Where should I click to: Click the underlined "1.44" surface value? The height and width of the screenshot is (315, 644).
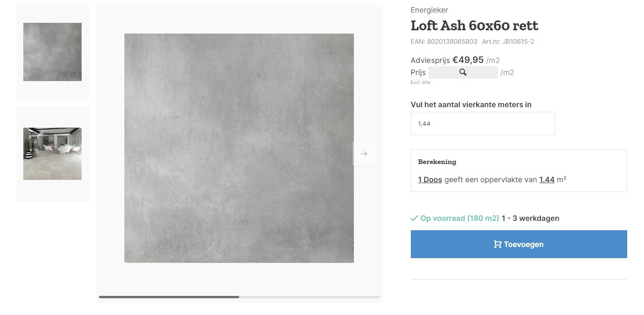click(547, 179)
